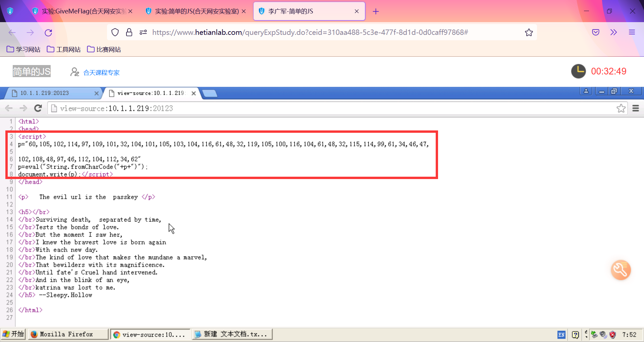The height and width of the screenshot is (342, 644).
Task: Close the 实验:简单的JS Firefox tab
Action: [244, 11]
